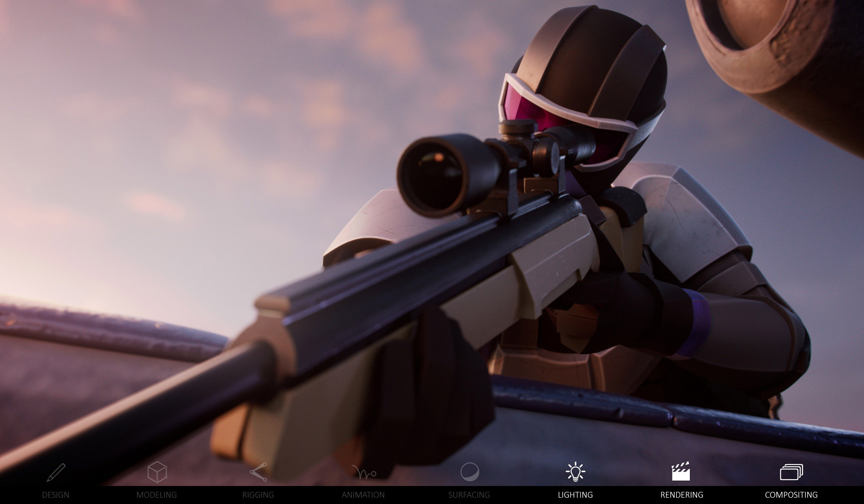This screenshot has width=864, height=504.
Task: Select the Compositing layers icon
Action: (791, 472)
